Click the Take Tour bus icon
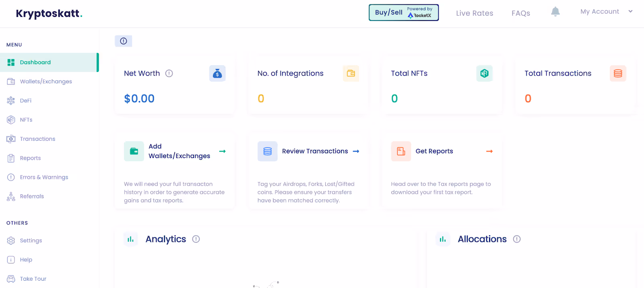644x288 pixels. click(x=11, y=279)
